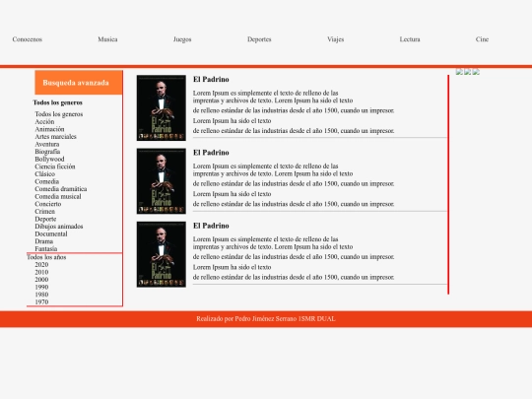Image resolution: width=532 pixels, height=399 pixels.
Task: Select the Comedia genre option
Action: coord(47,181)
